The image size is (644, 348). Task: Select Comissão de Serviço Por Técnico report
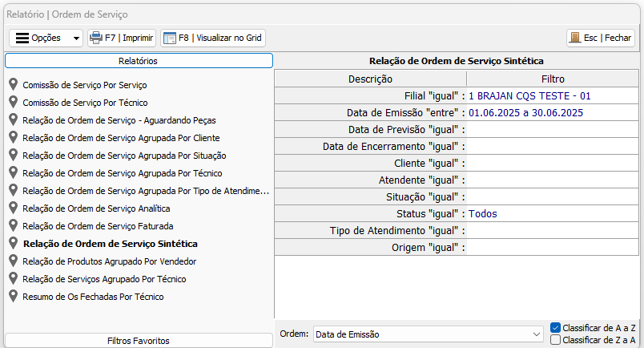click(85, 103)
